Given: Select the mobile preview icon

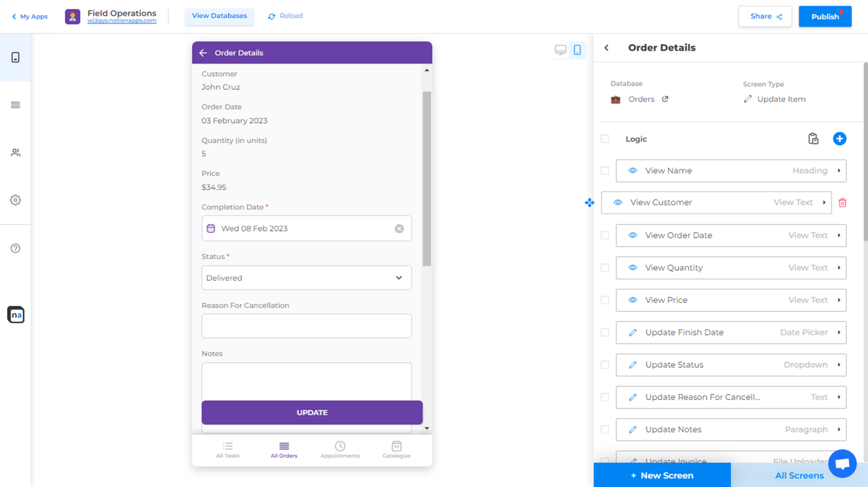Looking at the screenshot, I should tap(577, 50).
